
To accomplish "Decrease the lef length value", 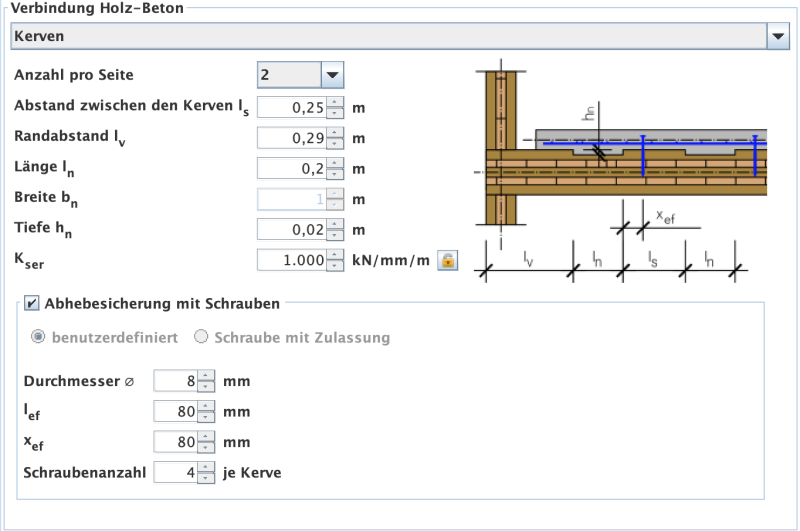I will [206, 417].
